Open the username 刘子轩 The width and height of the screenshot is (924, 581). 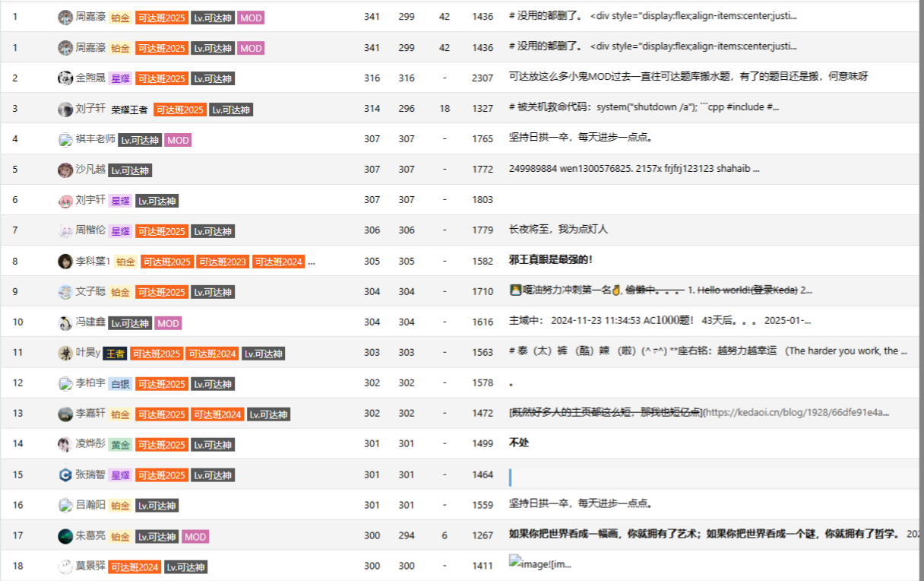91,109
